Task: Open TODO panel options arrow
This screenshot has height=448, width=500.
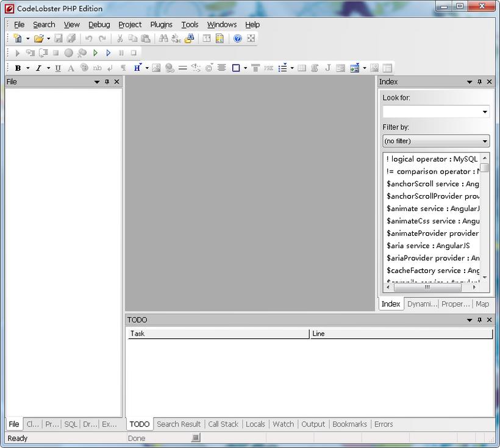Action: [x=470, y=320]
